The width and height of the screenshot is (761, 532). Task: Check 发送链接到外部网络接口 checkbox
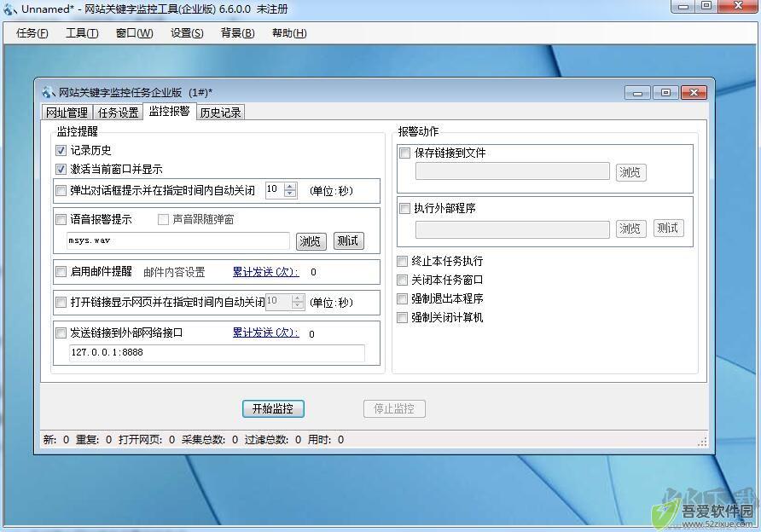point(61,333)
